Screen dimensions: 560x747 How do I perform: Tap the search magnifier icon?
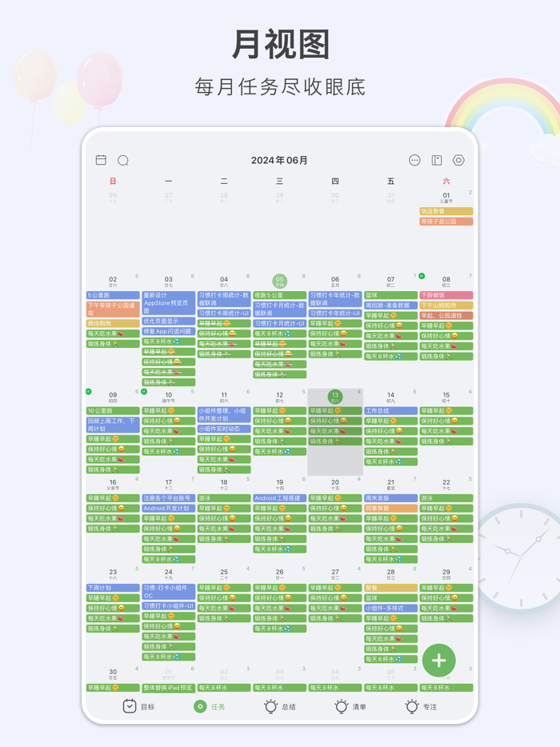[x=123, y=160]
